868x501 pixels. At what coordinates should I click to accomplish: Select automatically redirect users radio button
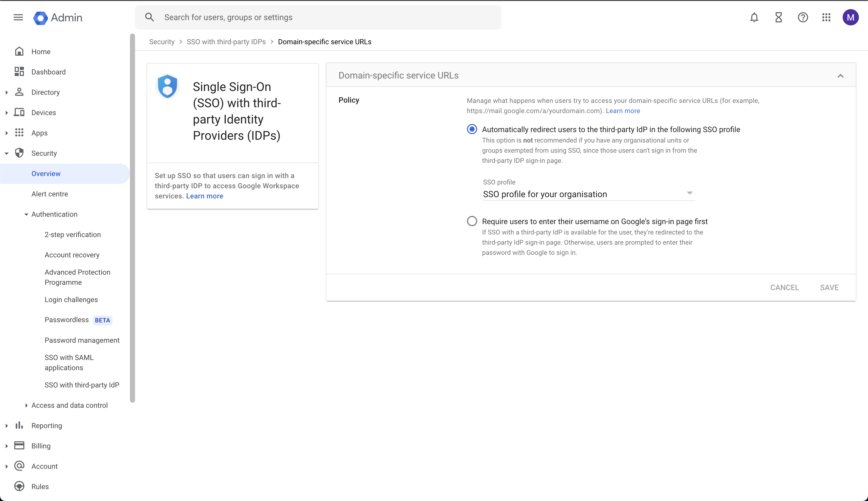point(472,129)
